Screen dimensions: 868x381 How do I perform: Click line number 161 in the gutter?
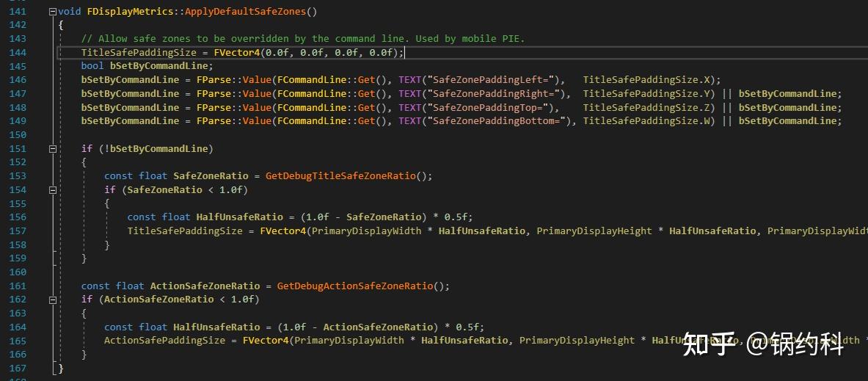click(x=18, y=286)
